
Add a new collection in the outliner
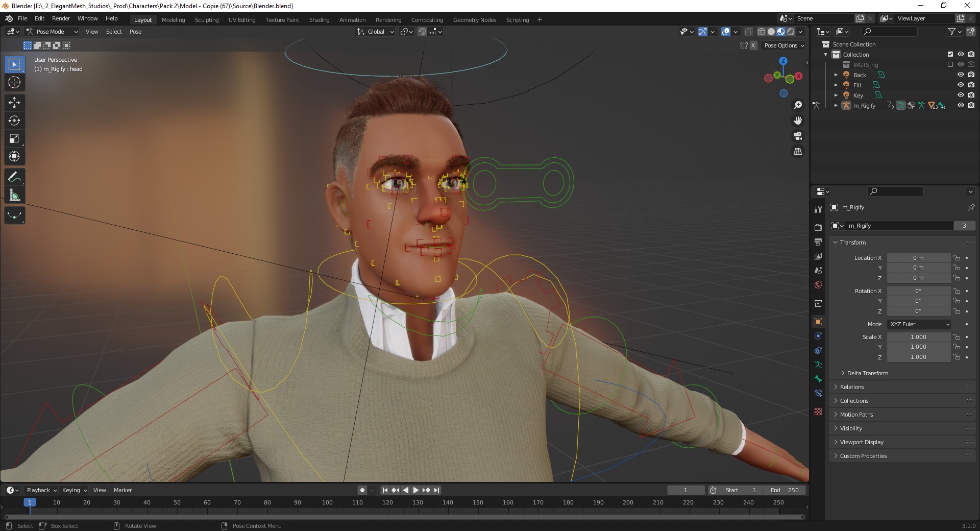970,32
